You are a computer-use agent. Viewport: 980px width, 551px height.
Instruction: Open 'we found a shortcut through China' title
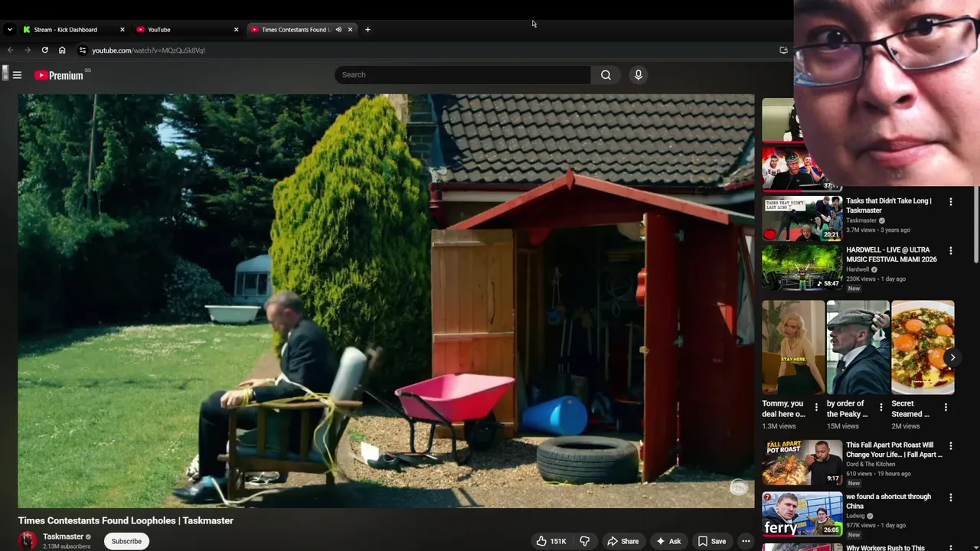(x=888, y=501)
